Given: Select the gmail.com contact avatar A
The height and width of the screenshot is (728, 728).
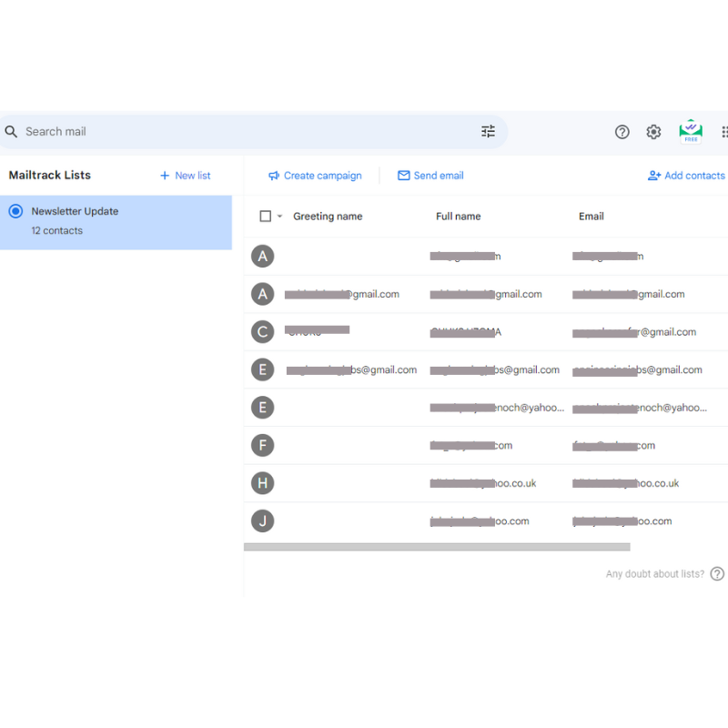Looking at the screenshot, I should [263, 294].
